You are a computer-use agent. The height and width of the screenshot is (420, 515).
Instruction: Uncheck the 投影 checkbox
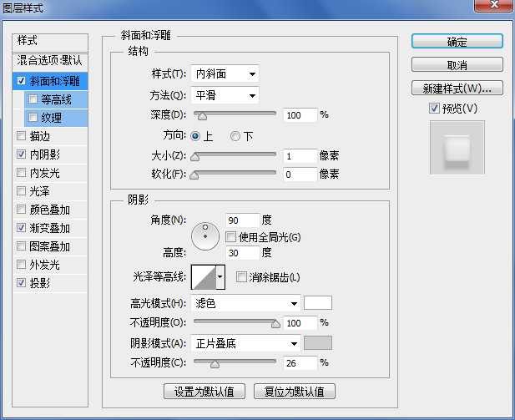(21, 282)
